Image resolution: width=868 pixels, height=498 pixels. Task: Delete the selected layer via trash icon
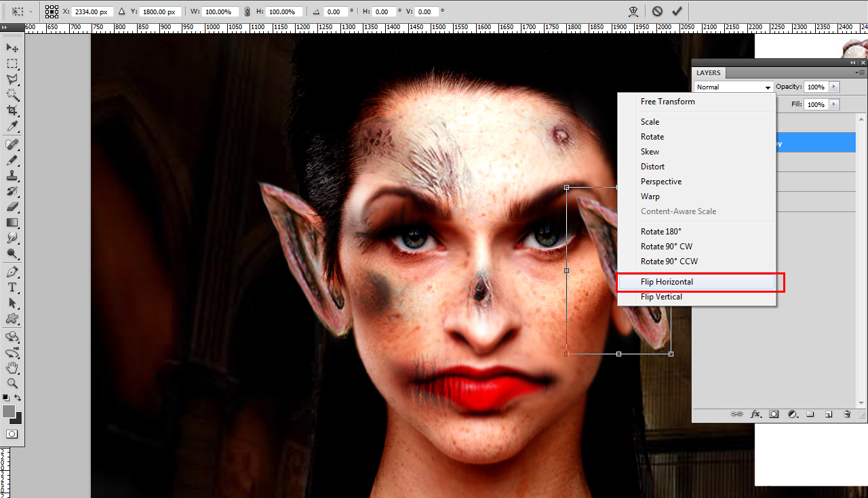click(x=847, y=413)
